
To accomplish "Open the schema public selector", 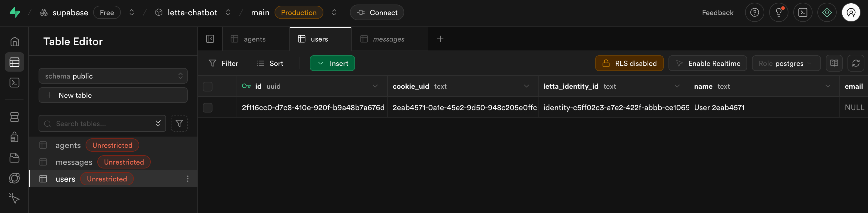I will [113, 76].
